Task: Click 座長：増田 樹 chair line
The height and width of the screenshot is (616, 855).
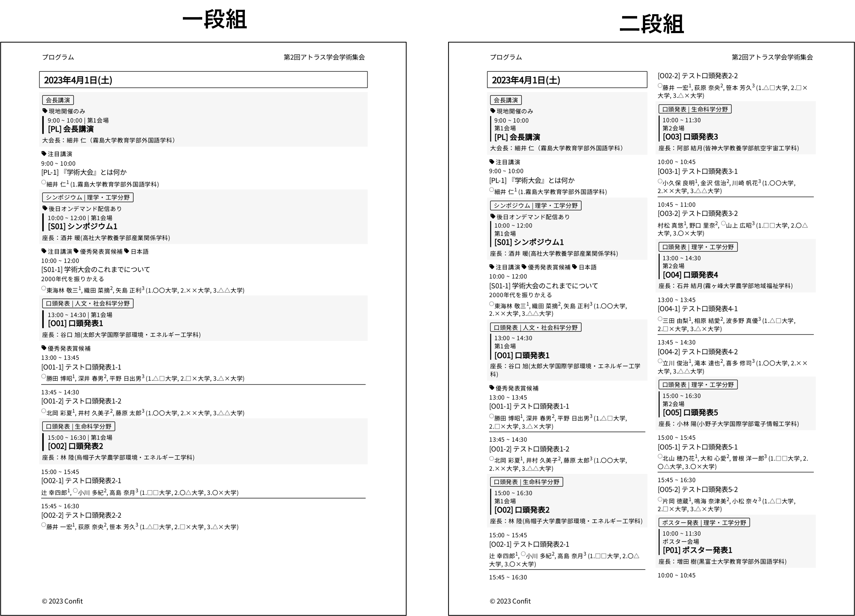Action: (x=722, y=561)
